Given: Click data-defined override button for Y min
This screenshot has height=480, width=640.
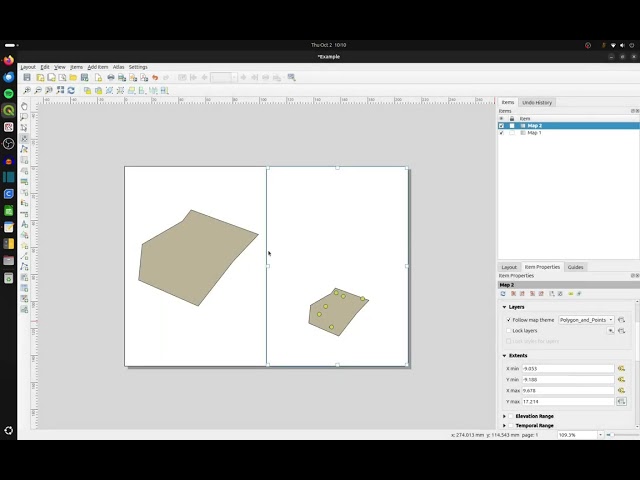Looking at the screenshot, I should click(x=621, y=380).
